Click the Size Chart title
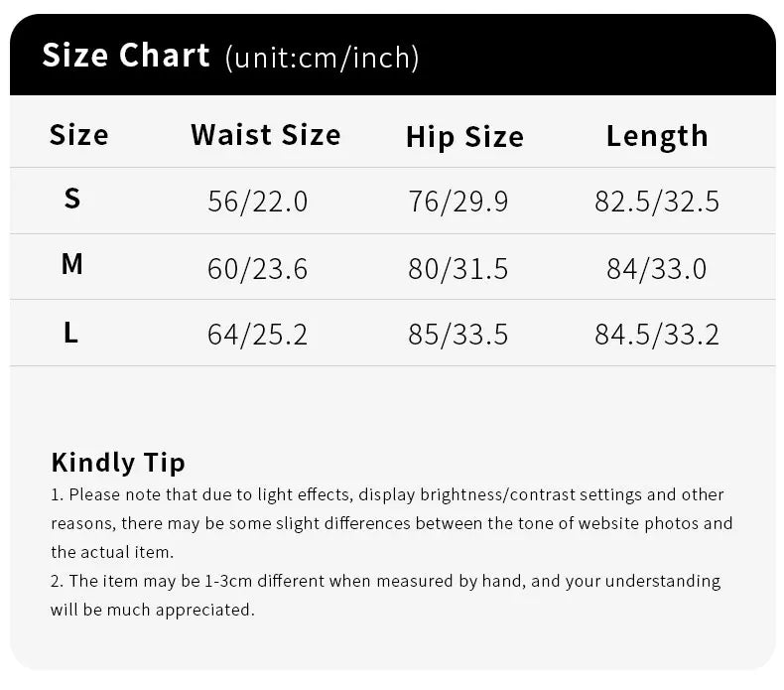784x690 pixels. 126,55
